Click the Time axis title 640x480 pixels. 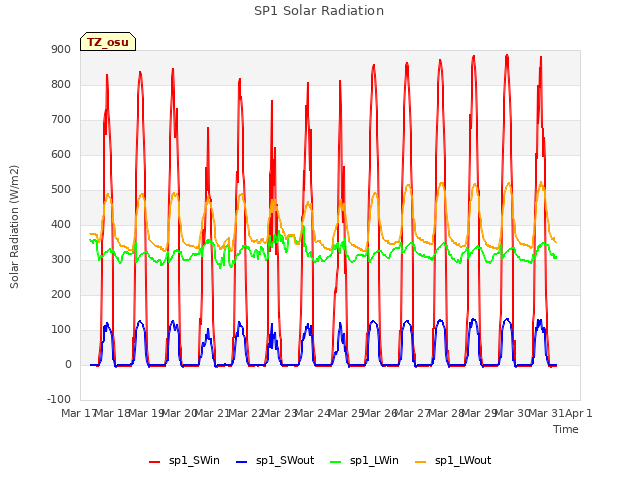pyautogui.click(x=566, y=429)
